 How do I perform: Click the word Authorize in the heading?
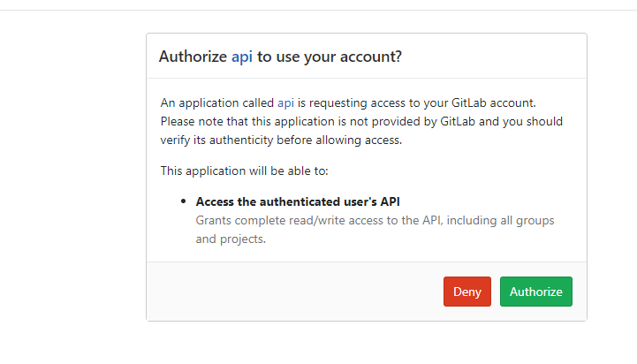tap(193, 57)
